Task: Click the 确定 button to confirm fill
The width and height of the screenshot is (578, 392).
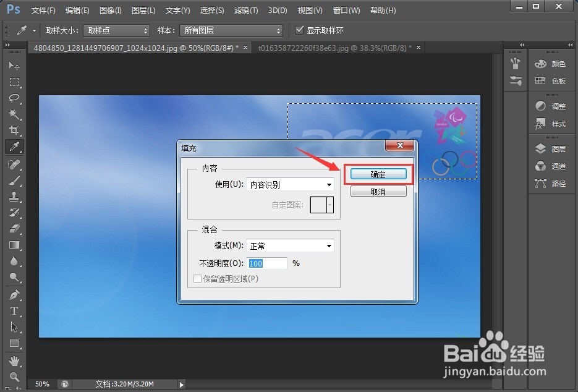Action: (378, 174)
